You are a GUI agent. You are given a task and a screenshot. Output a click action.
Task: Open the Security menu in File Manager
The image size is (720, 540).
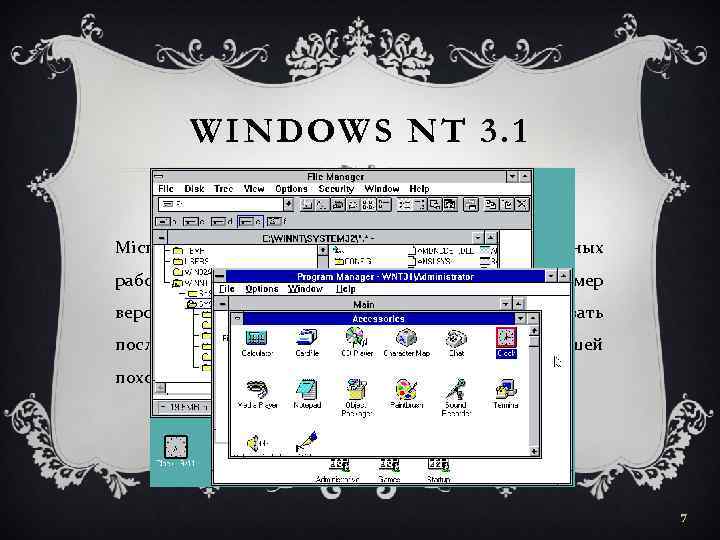pos(336,189)
